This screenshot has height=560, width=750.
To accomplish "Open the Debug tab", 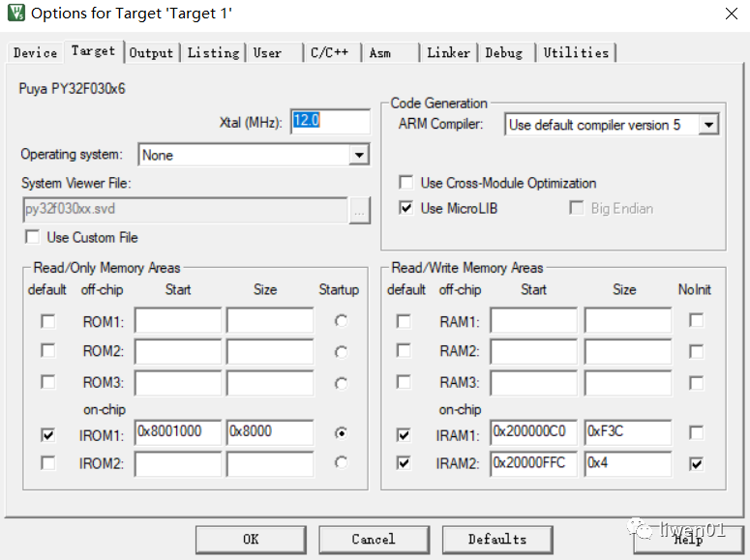I will click(x=504, y=53).
